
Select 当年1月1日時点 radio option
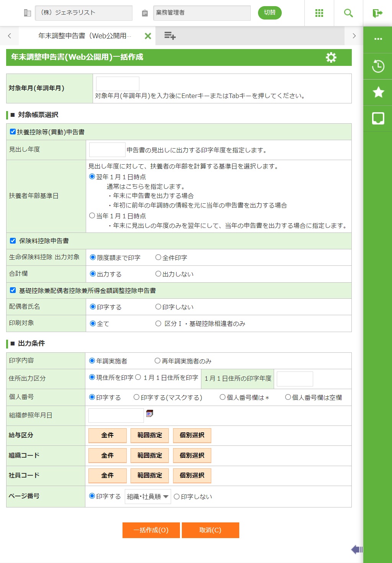(x=92, y=216)
